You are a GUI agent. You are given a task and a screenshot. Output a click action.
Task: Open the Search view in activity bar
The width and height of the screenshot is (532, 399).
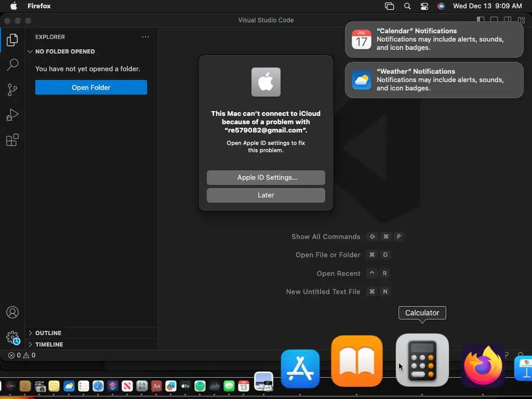pos(12,65)
